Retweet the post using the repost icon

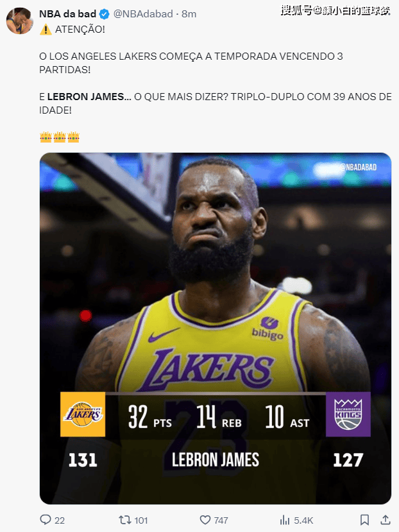point(124,520)
